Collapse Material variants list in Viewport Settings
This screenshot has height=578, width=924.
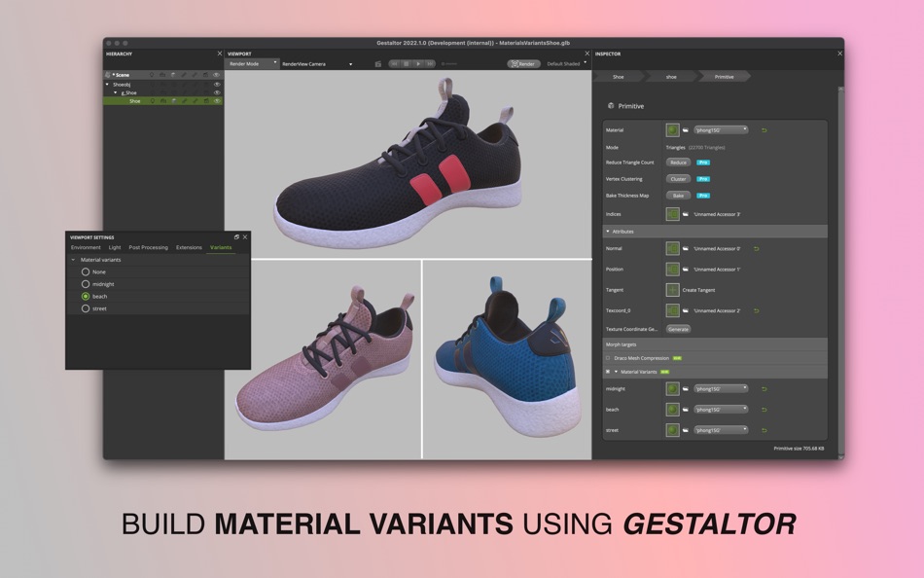tap(73, 260)
